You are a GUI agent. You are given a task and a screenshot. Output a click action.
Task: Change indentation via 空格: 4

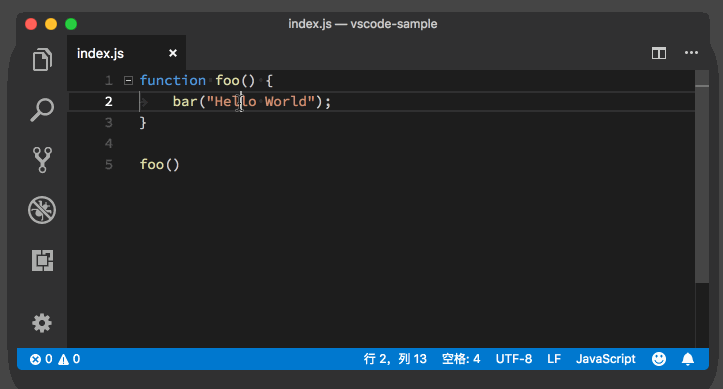coord(461,359)
